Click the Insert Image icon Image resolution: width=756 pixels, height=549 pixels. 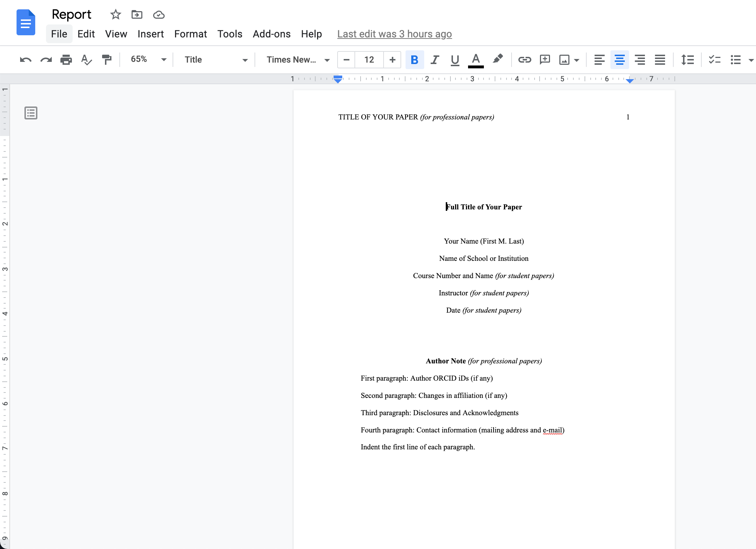pos(562,59)
